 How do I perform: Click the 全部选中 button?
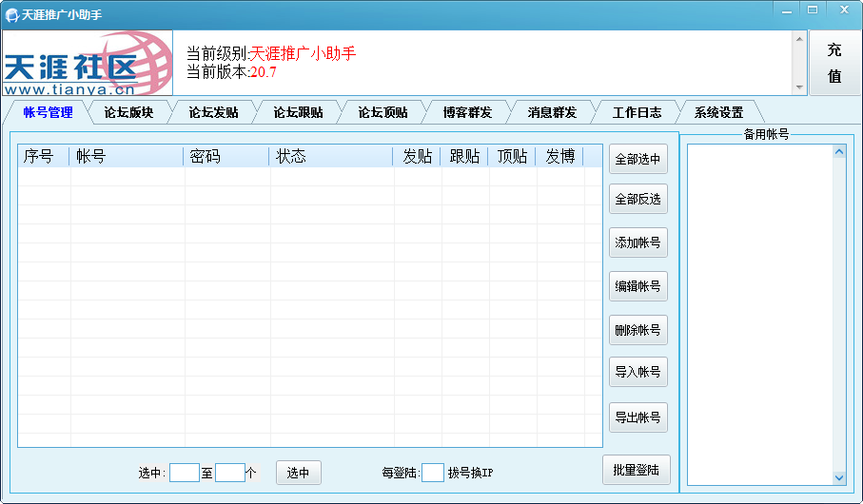(637, 159)
